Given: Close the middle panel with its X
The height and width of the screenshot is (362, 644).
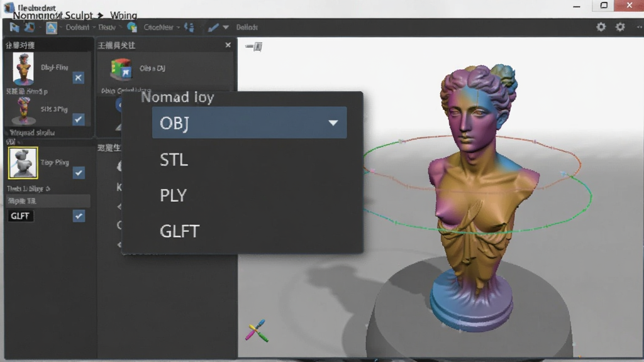Looking at the screenshot, I should [x=228, y=45].
